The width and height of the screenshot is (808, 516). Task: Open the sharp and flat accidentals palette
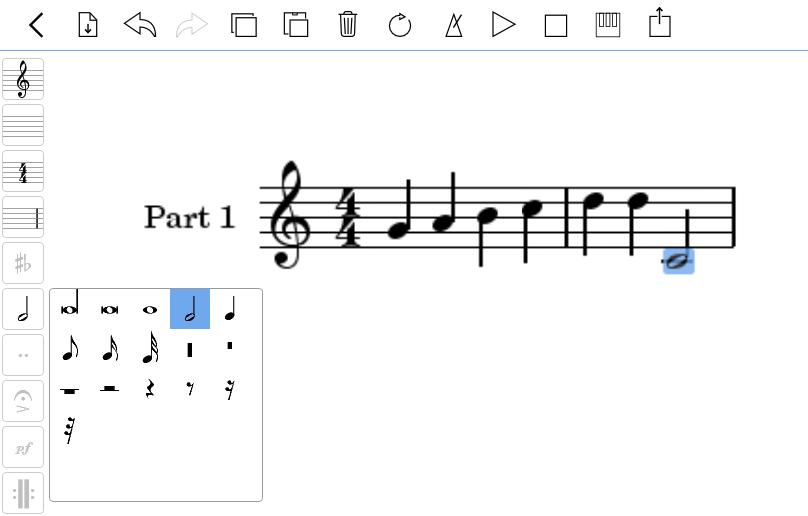[x=23, y=263]
